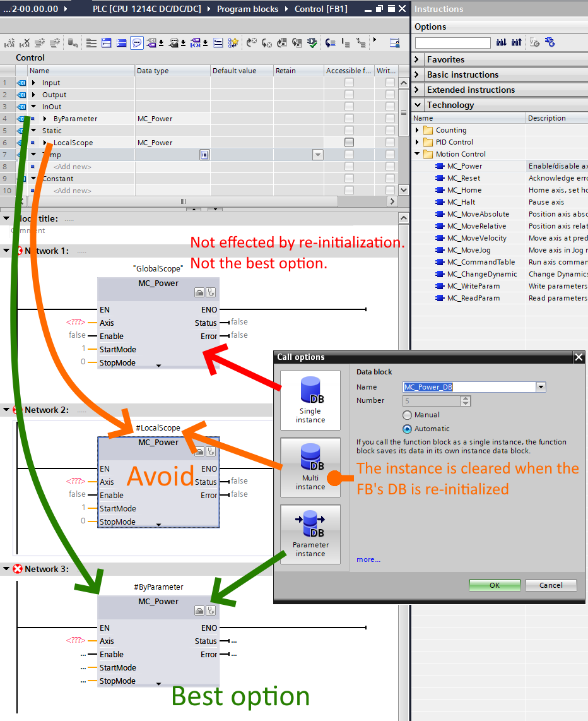
Task: Select the MC_Reset instruction
Action: 464,178
